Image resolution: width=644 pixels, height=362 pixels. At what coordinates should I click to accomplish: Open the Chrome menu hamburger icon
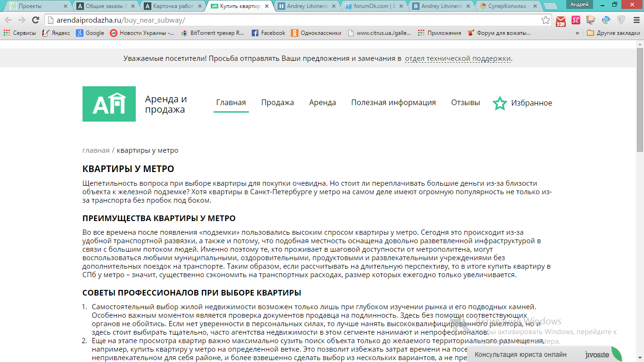636,20
